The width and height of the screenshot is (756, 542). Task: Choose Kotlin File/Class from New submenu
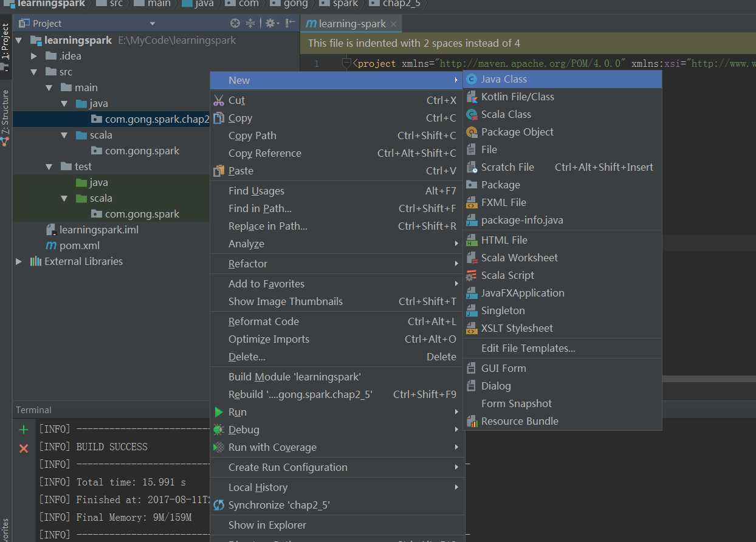[x=562, y=97]
